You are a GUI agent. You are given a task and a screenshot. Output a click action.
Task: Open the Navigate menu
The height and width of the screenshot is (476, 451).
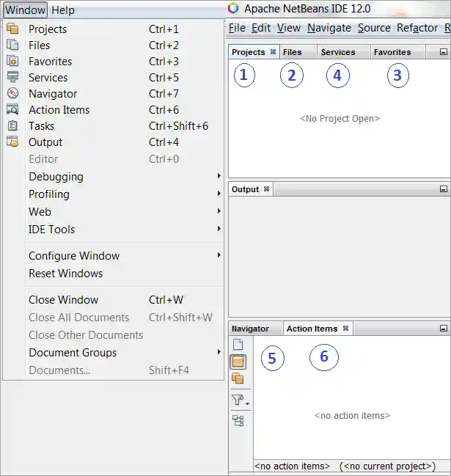329,28
